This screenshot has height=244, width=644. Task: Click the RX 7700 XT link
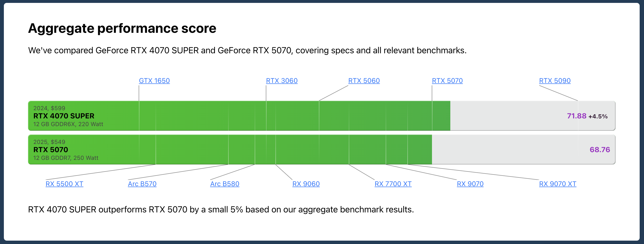click(x=393, y=184)
